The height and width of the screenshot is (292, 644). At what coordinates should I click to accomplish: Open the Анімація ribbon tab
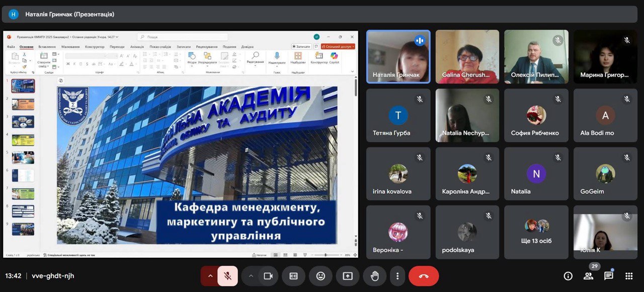(137, 47)
